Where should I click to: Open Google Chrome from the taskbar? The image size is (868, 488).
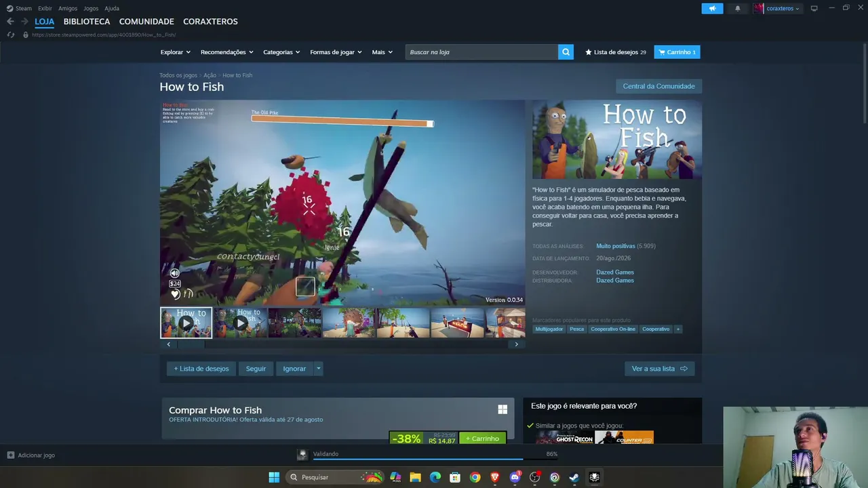[x=475, y=477]
